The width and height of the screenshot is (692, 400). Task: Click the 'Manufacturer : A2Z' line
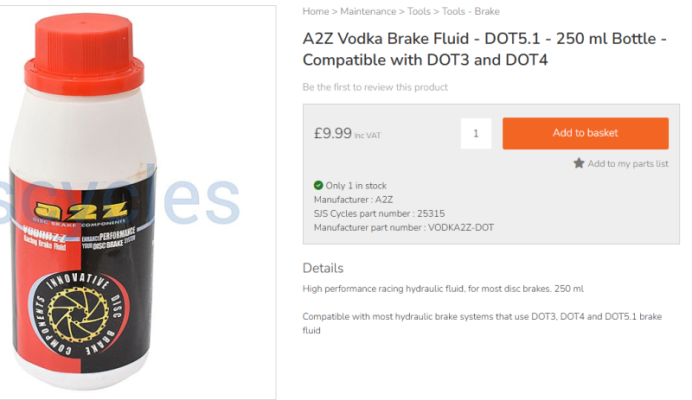pos(353,199)
